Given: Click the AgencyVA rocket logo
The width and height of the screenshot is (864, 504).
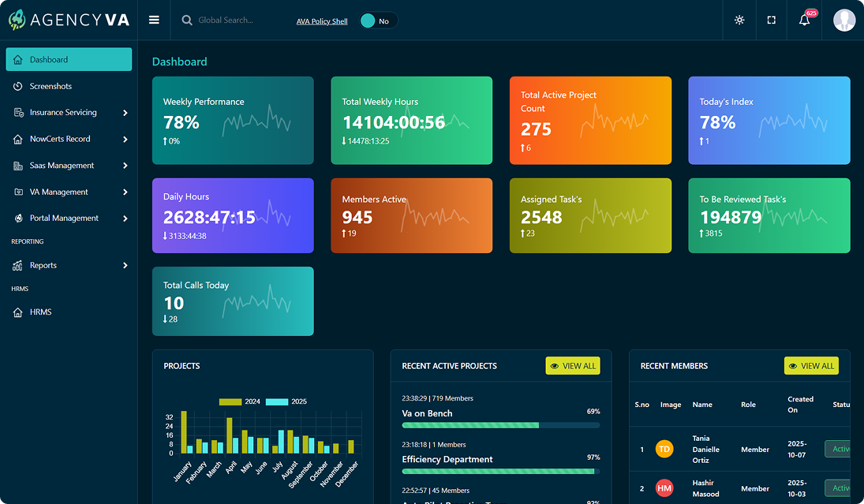Looking at the screenshot, I should [x=17, y=21].
